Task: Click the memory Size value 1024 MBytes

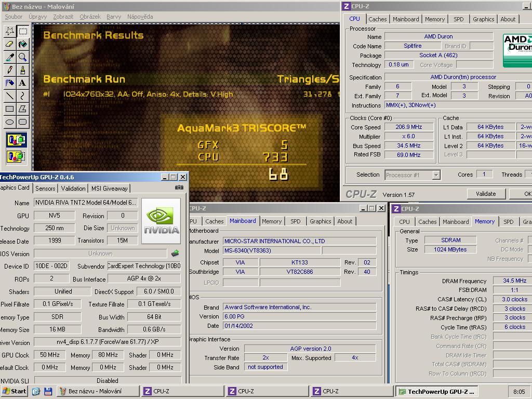Action: tap(450, 249)
